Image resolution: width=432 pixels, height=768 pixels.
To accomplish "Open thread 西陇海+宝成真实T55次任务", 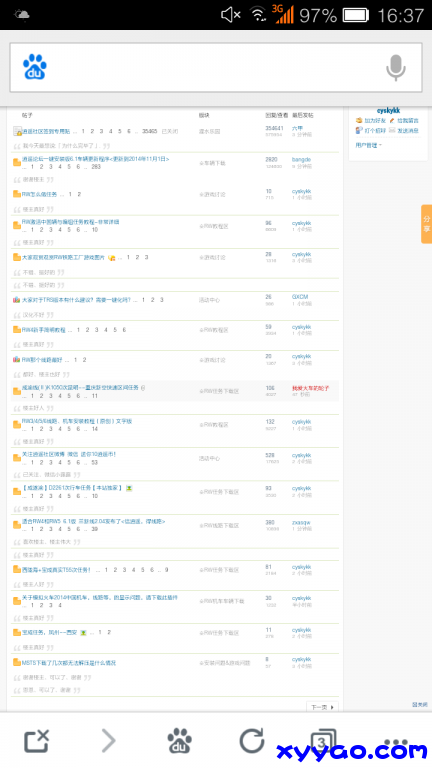I will (56, 570).
